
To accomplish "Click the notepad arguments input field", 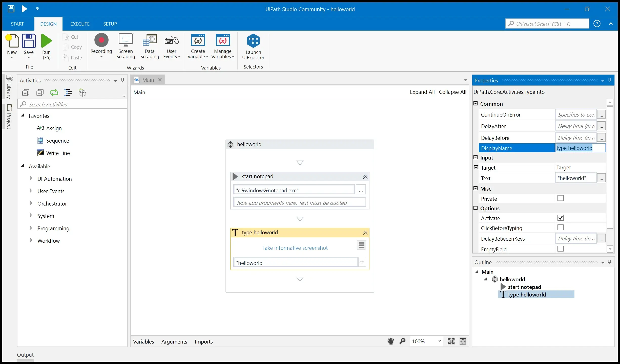I will [300, 202].
